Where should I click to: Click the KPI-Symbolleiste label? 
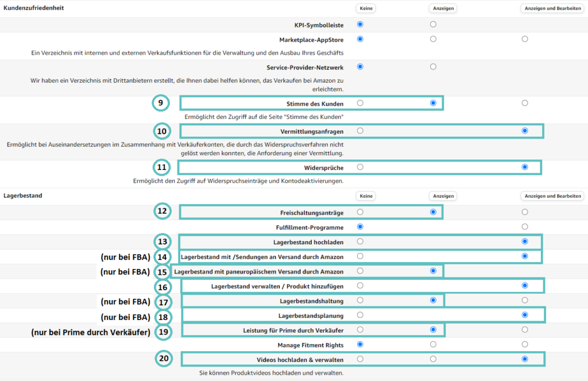pos(319,25)
